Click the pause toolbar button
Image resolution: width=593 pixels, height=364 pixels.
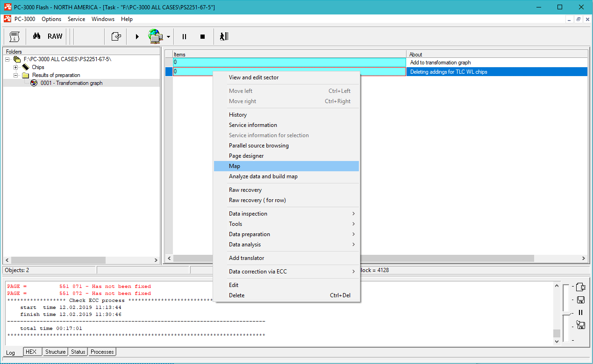[x=184, y=36]
